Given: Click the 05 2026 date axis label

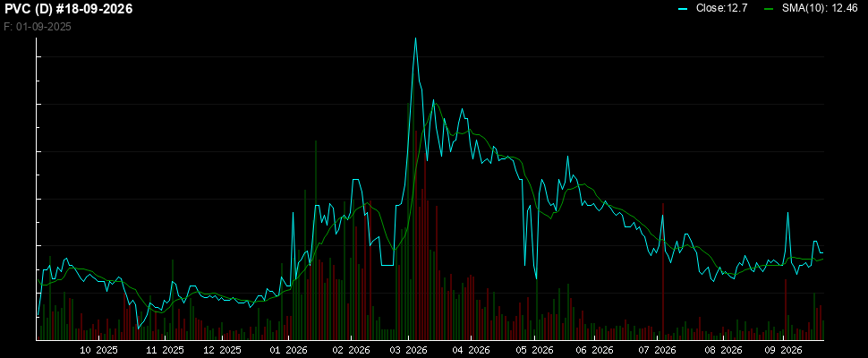Looking at the screenshot, I should [535, 350].
